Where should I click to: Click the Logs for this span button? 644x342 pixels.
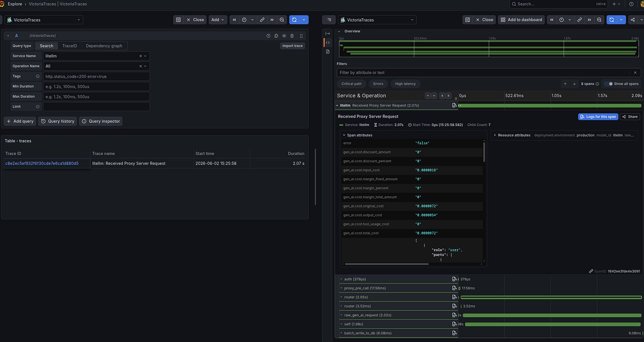(598, 117)
